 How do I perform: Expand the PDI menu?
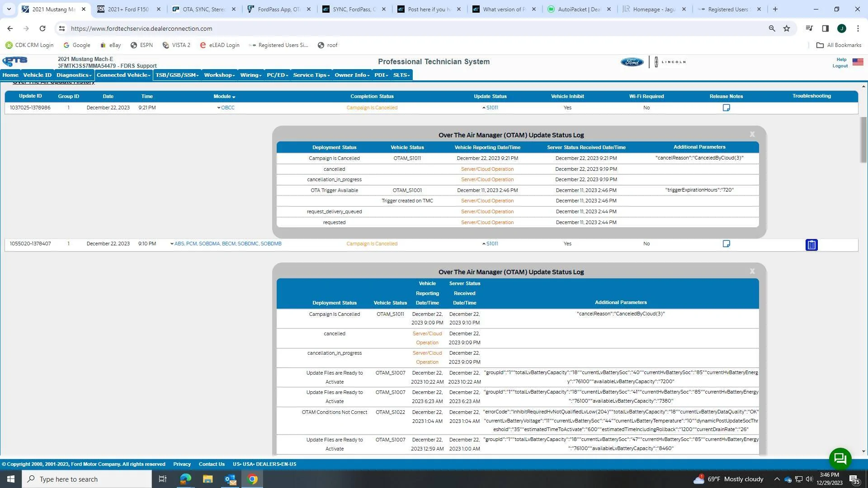(x=381, y=75)
